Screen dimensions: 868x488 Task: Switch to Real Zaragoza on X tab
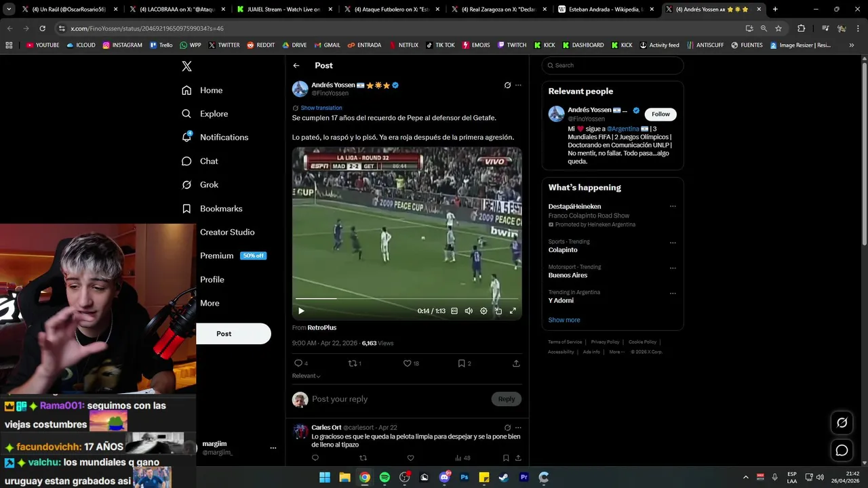click(x=500, y=9)
